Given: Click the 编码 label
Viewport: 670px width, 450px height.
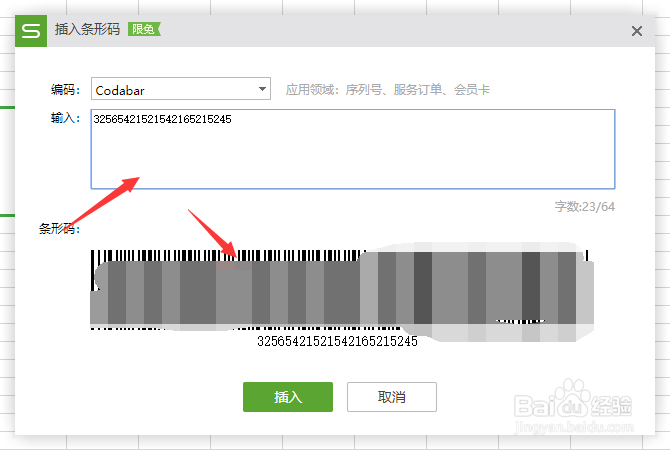Looking at the screenshot, I should tap(65, 89).
